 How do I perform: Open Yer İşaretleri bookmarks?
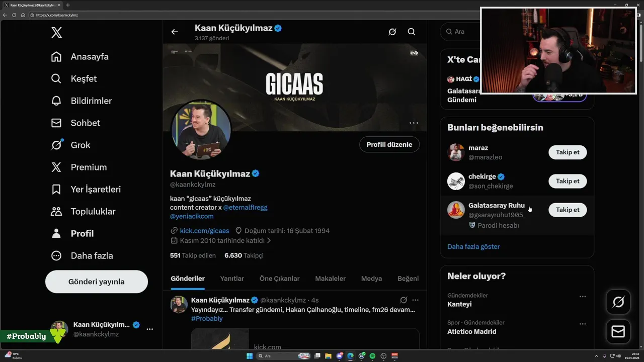[86, 189]
